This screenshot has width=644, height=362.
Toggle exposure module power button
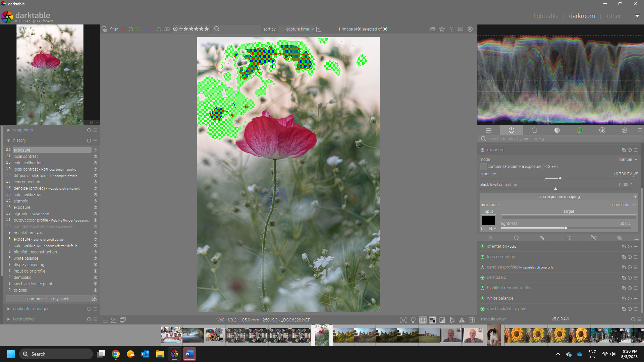pos(482,150)
